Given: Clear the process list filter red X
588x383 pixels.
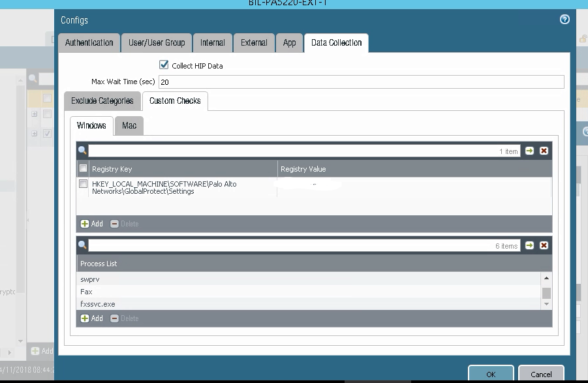Looking at the screenshot, I should click(544, 245).
